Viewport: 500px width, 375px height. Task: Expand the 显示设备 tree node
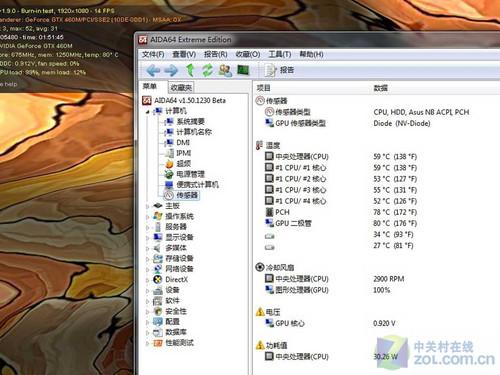tap(147, 238)
